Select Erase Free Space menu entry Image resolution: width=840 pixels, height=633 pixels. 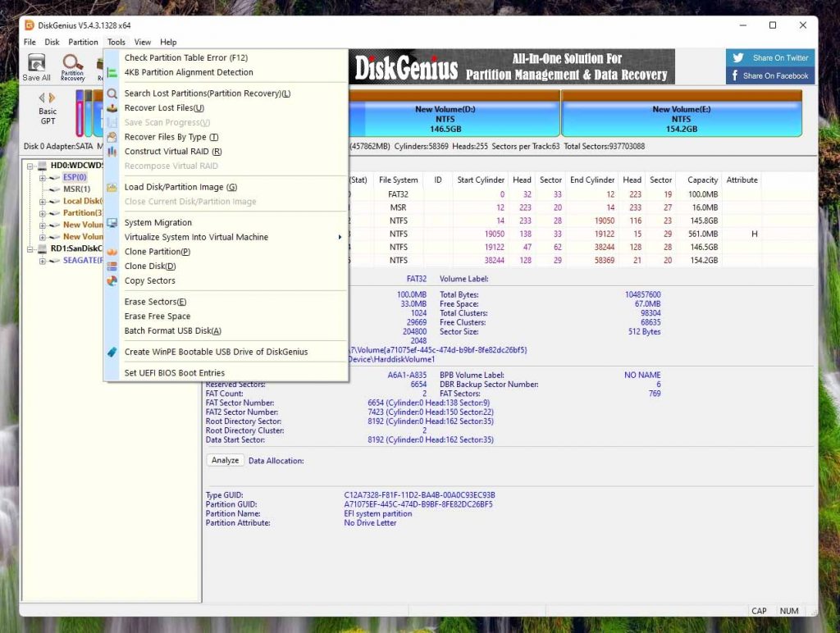[x=157, y=316]
